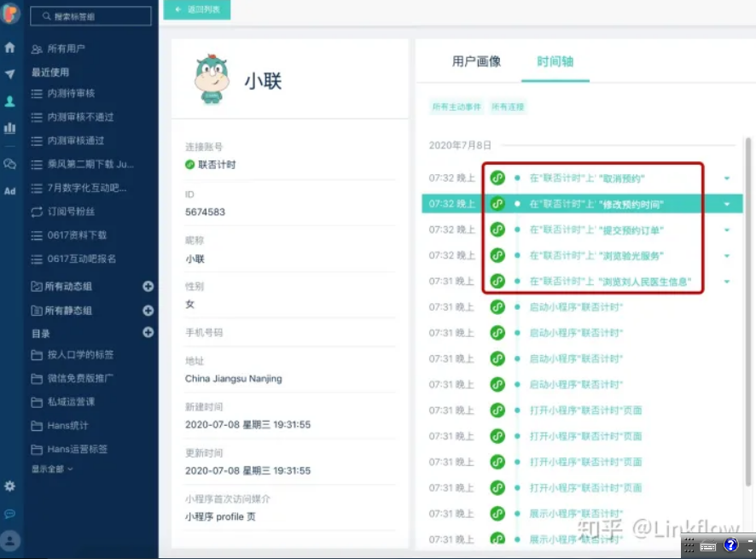Switch to the 用户画像 tab

coord(476,61)
